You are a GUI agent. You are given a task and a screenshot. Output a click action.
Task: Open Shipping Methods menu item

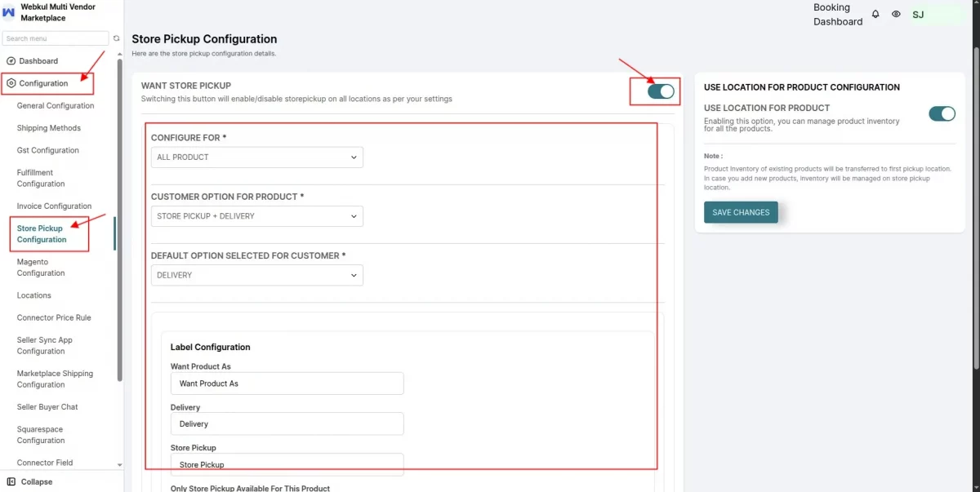pyautogui.click(x=49, y=128)
